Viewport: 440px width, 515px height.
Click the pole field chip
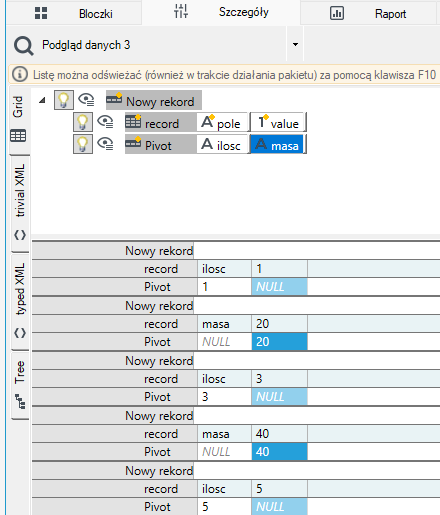(222, 122)
